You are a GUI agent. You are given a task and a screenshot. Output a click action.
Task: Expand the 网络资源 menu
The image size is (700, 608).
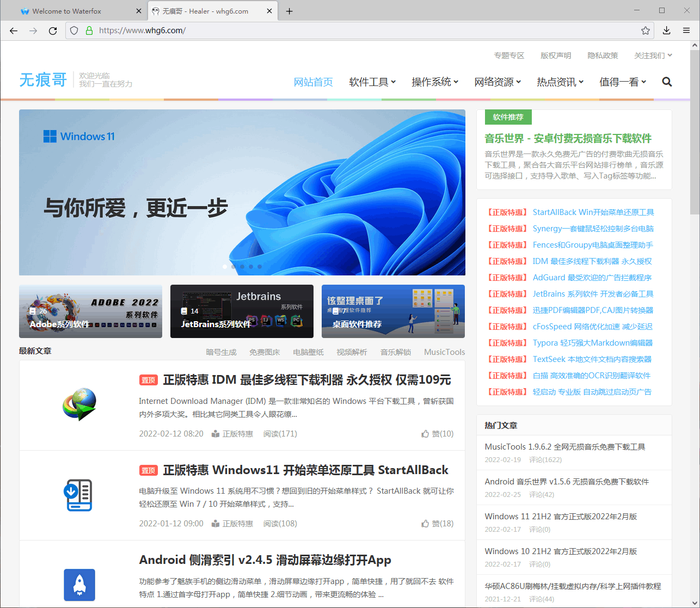[x=498, y=82]
